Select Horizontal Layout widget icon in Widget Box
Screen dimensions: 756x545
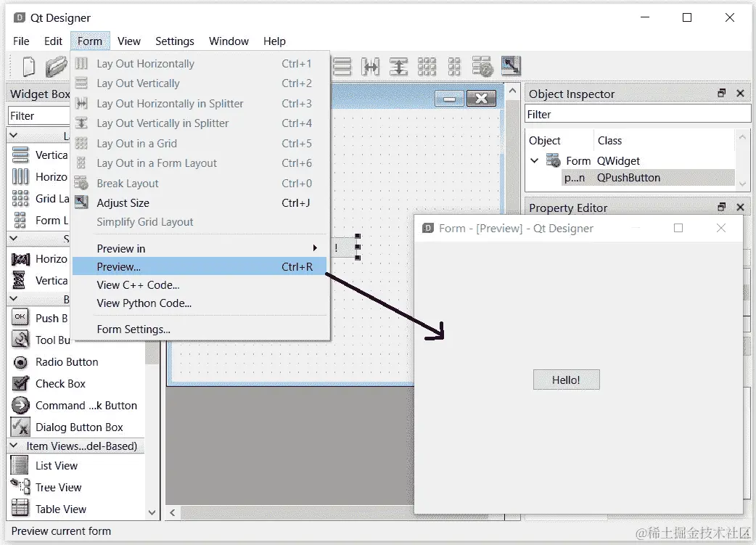20,176
